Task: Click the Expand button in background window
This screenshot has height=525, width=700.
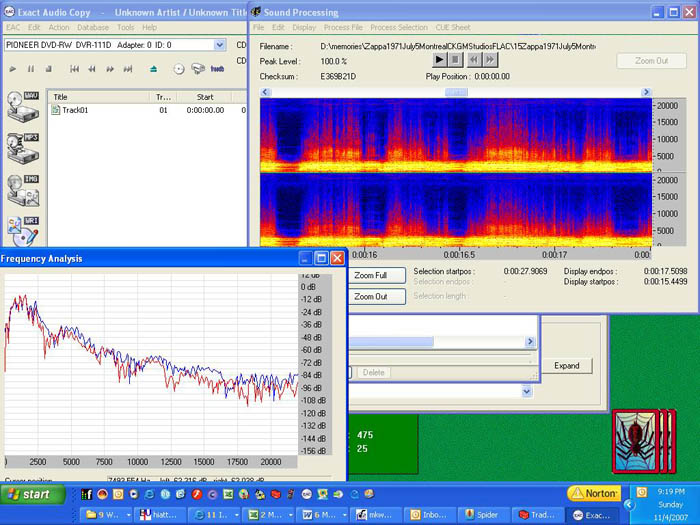Action: pyautogui.click(x=567, y=366)
